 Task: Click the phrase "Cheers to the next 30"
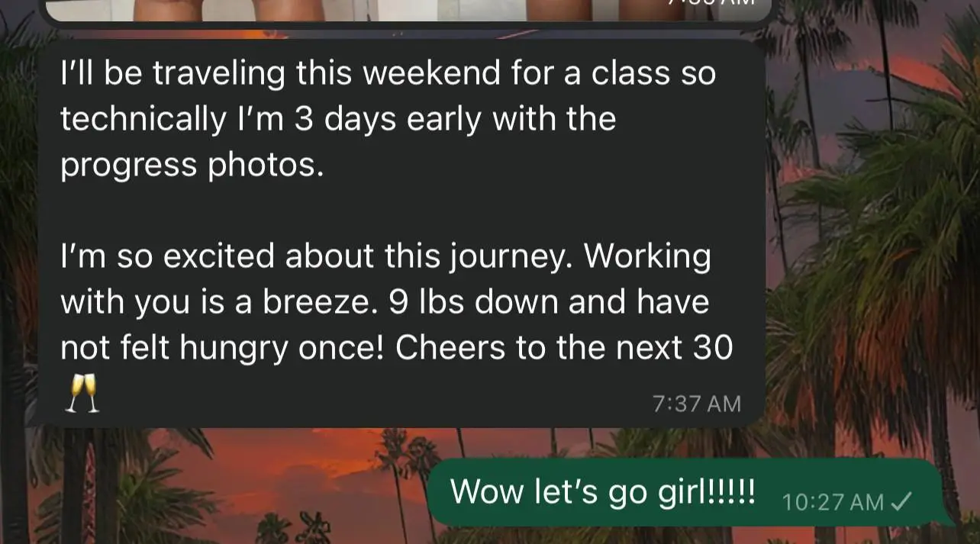564,348
